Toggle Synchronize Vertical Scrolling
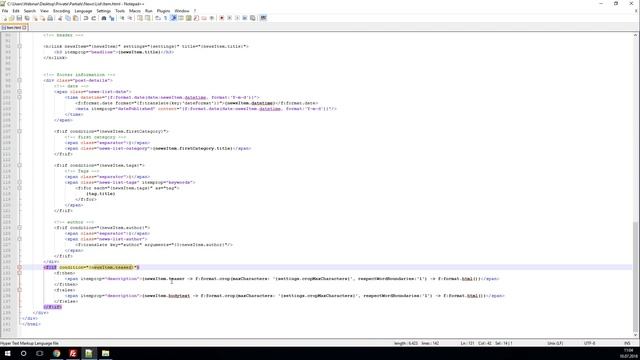The height and width of the screenshot is (360, 640). pos(140,18)
